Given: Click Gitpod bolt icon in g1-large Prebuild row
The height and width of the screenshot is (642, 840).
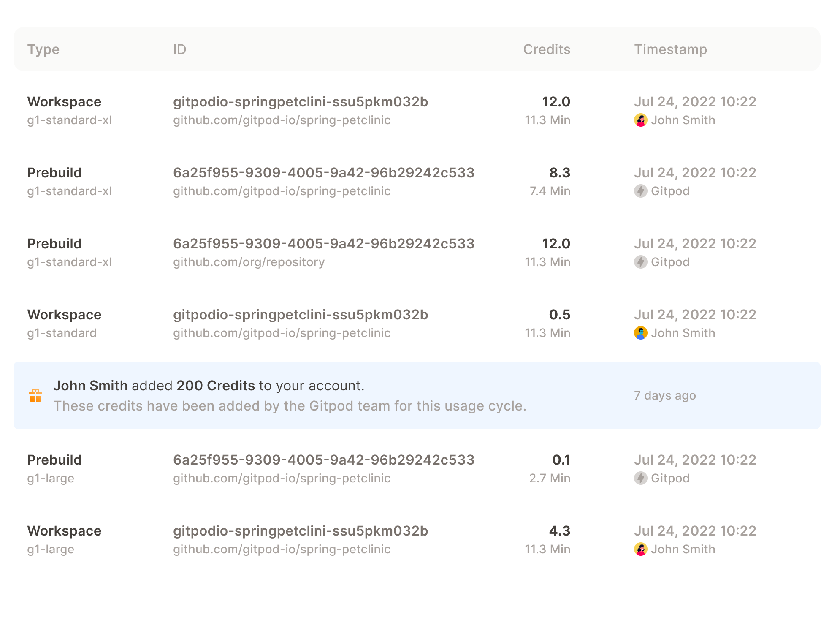Looking at the screenshot, I should coord(640,479).
